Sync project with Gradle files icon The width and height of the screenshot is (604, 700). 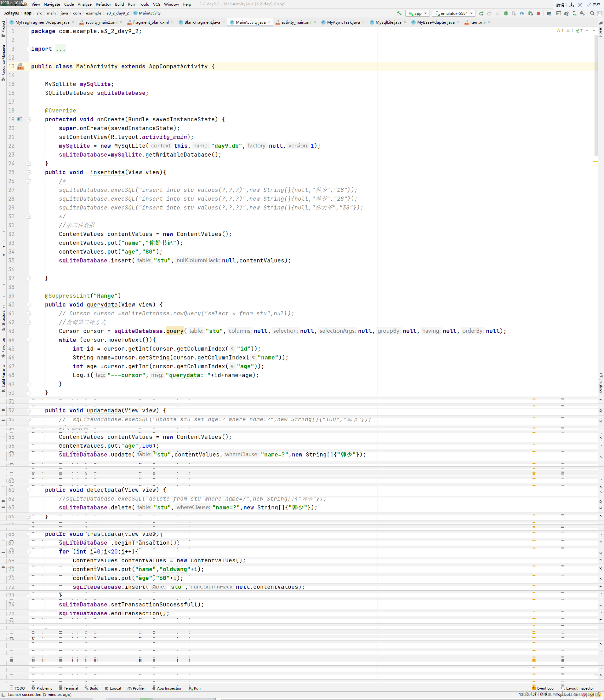pos(567,13)
